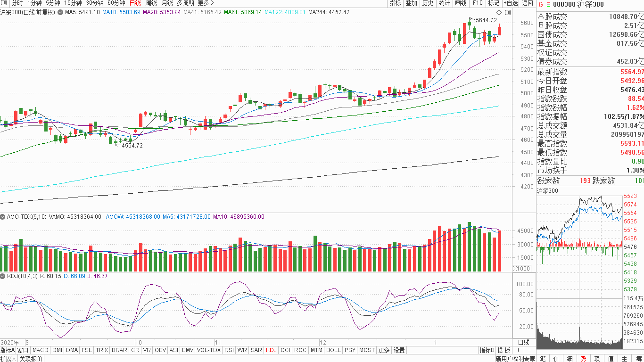Click the X1000 volume scale box

(x=521, y=268)
